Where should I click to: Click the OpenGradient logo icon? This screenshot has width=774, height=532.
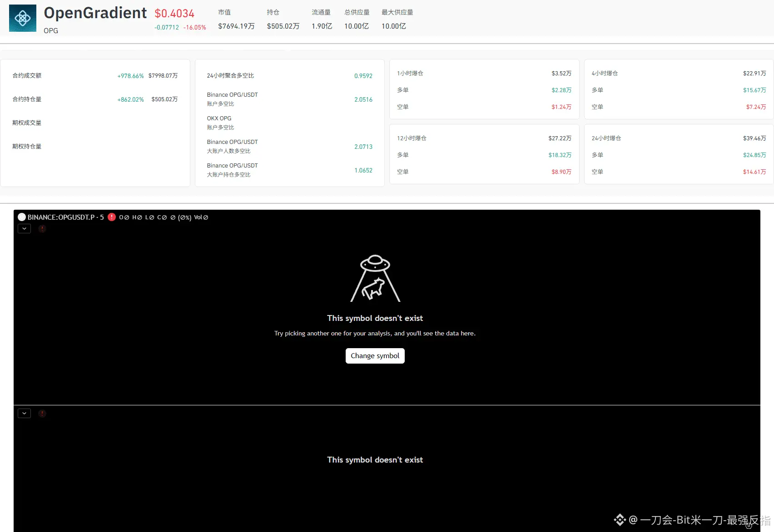tap(23, 18)
